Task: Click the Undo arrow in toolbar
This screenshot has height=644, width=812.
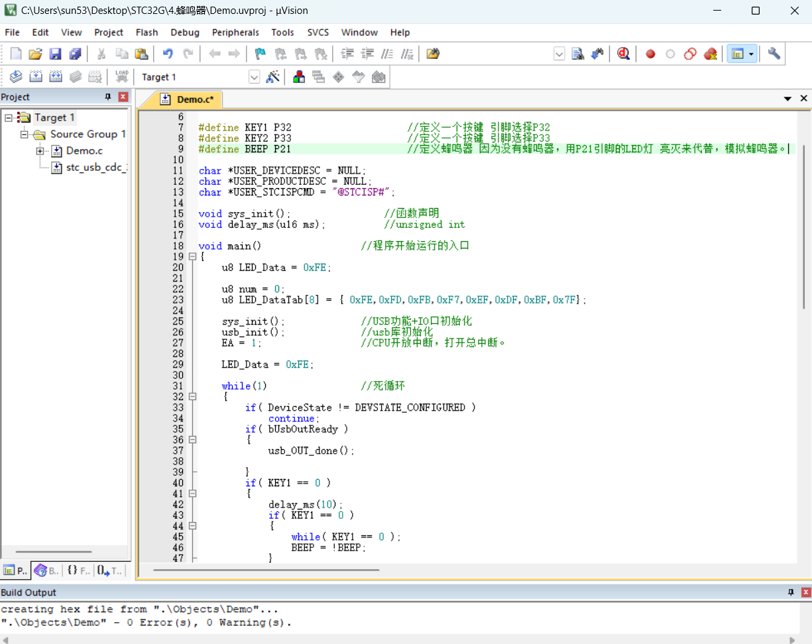Action: 168,54
